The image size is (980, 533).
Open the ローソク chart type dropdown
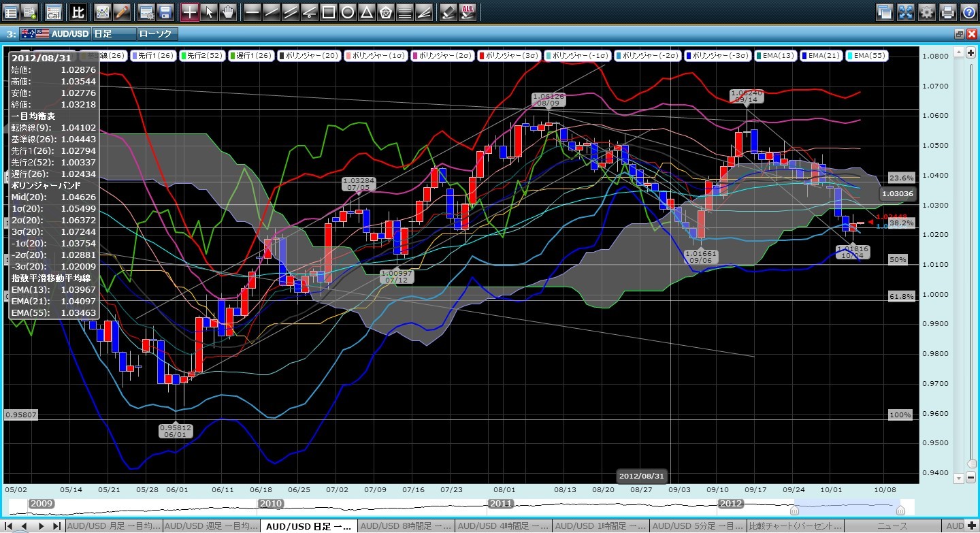coord(157,33)
